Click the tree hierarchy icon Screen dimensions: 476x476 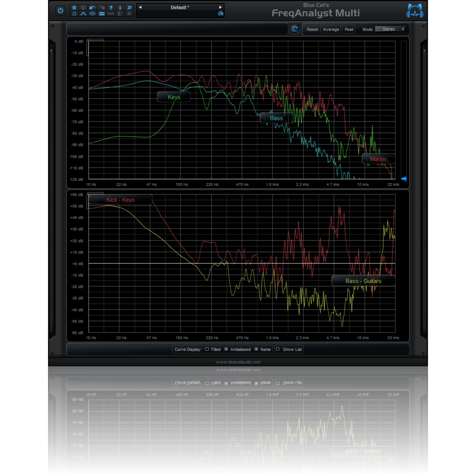pos(120,14)
